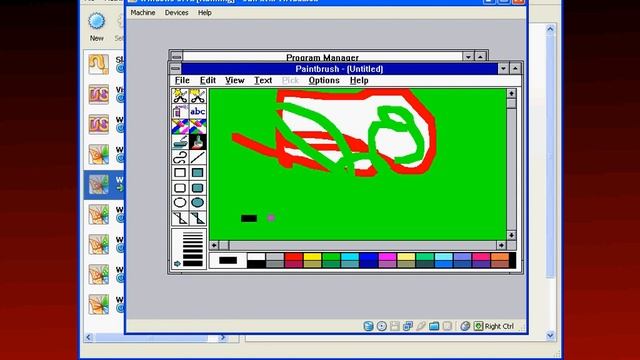The image size is (640, 360).
Task: Open VirtualBox Devices menu
Action: tap(176, 13)
